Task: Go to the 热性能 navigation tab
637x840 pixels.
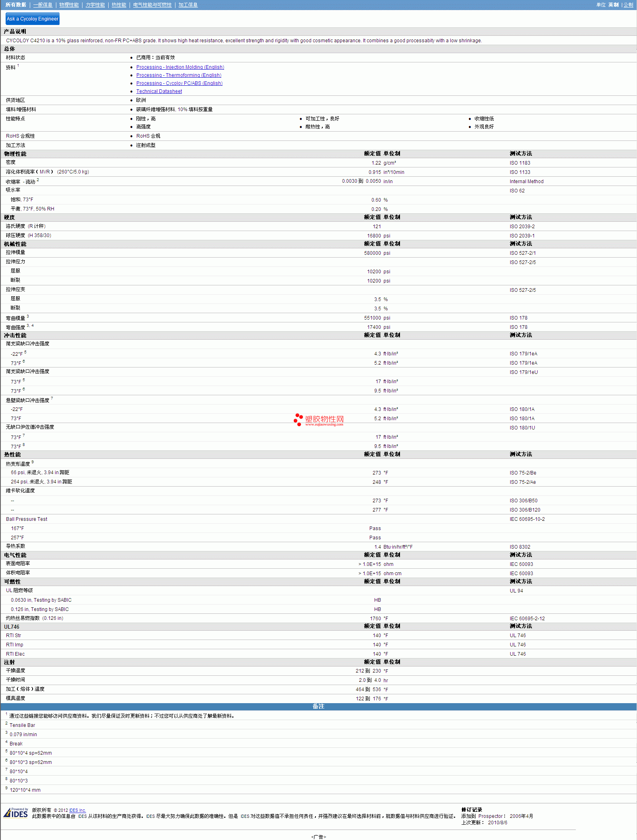Action: coord(119,5)
